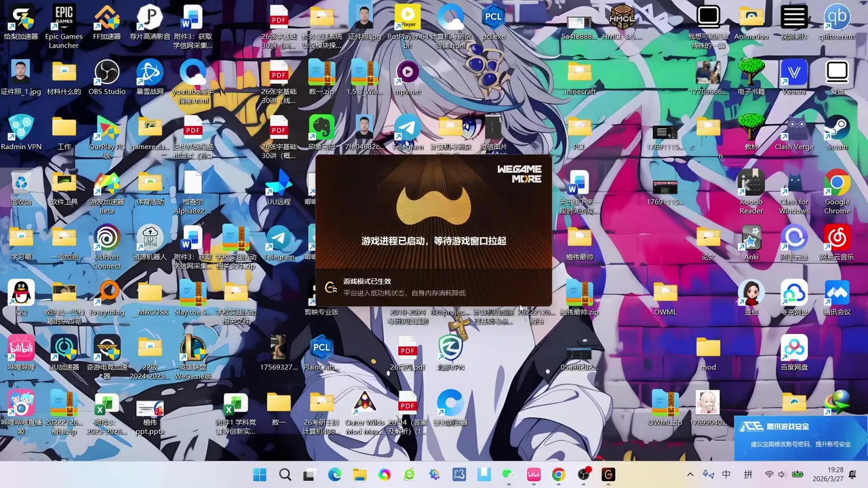Open the Windows Start menu
This screenshot has height=488, width=868.
[x=260, y=474]
